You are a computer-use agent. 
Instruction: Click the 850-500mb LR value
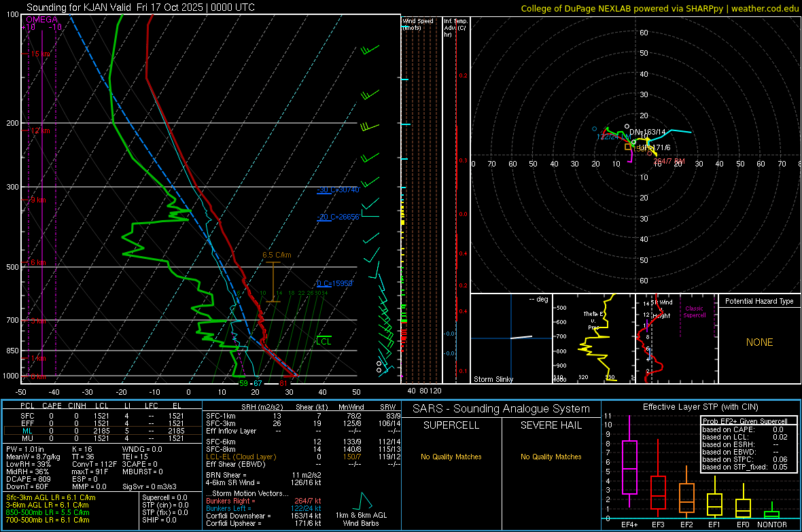coord(48,512)
